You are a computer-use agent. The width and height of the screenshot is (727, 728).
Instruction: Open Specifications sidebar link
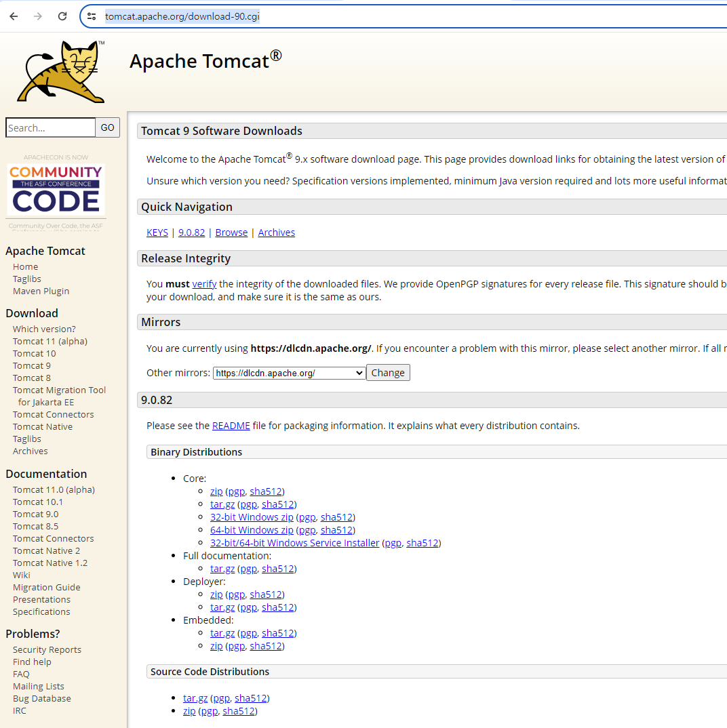pyautogui.click(x=41, y=611)
